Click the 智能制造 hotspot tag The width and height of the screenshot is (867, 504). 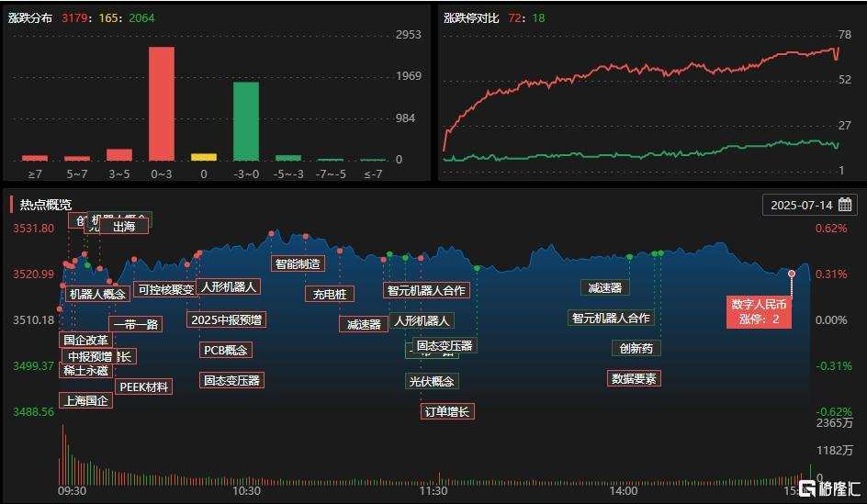[x=298, y=264]
